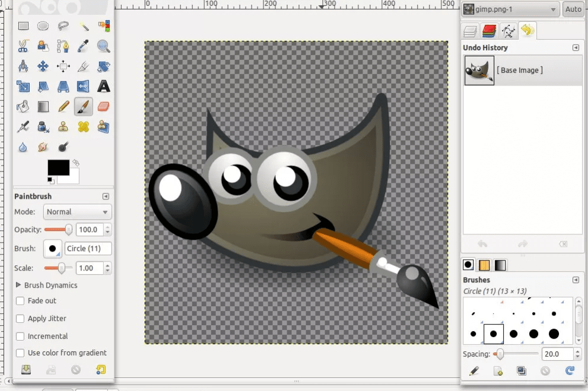Select the Blend gradient tool
The image size is (588, 391).
click(x=43, y=106)
